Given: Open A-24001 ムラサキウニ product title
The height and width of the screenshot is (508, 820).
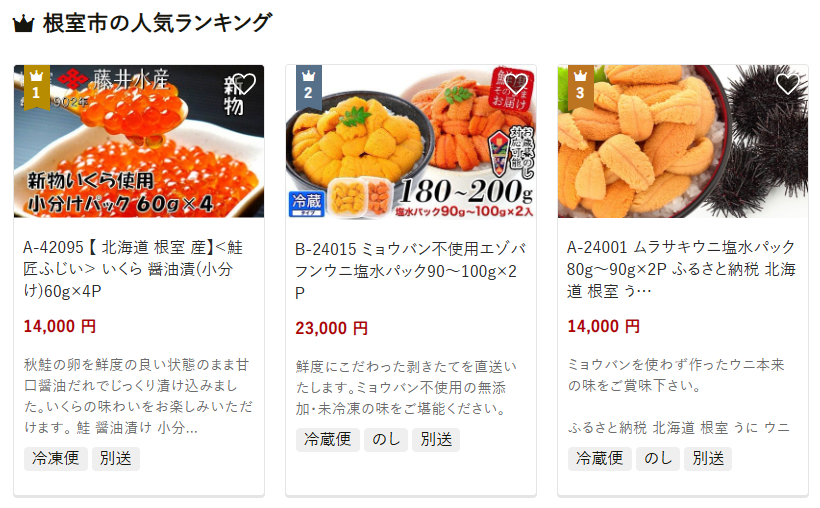Looking at the screenshot, I should pos(681,269).
